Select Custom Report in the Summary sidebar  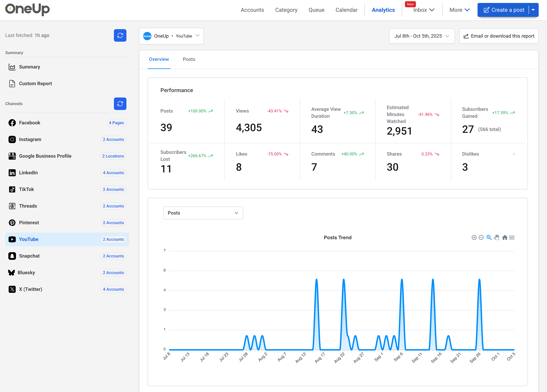(x=35, y=83)
